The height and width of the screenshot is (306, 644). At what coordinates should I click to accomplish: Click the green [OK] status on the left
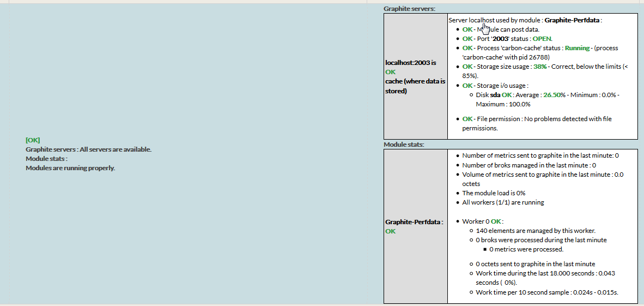[33, 140]
